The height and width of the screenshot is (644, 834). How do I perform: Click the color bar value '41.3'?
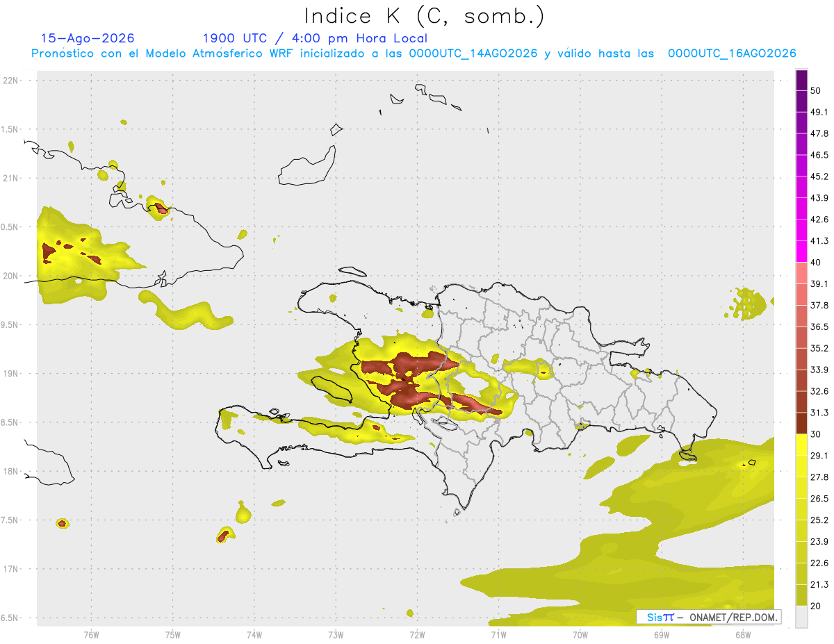pos(819,241)
